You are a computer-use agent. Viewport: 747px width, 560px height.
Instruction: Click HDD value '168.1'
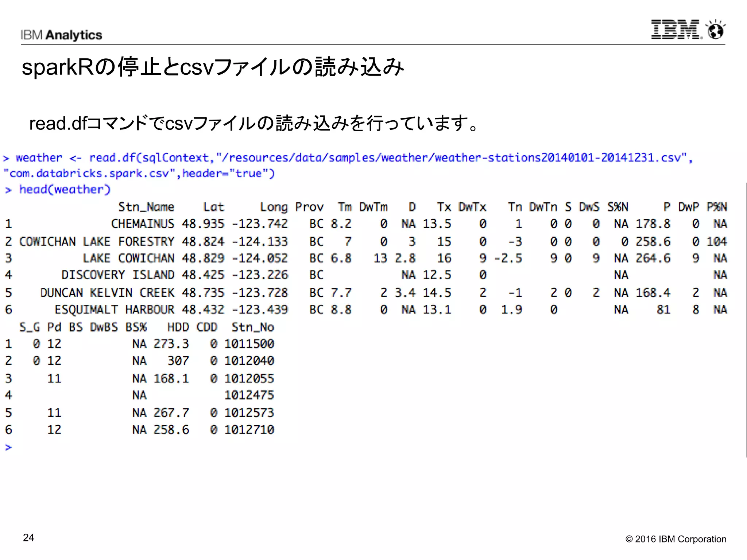171,378
